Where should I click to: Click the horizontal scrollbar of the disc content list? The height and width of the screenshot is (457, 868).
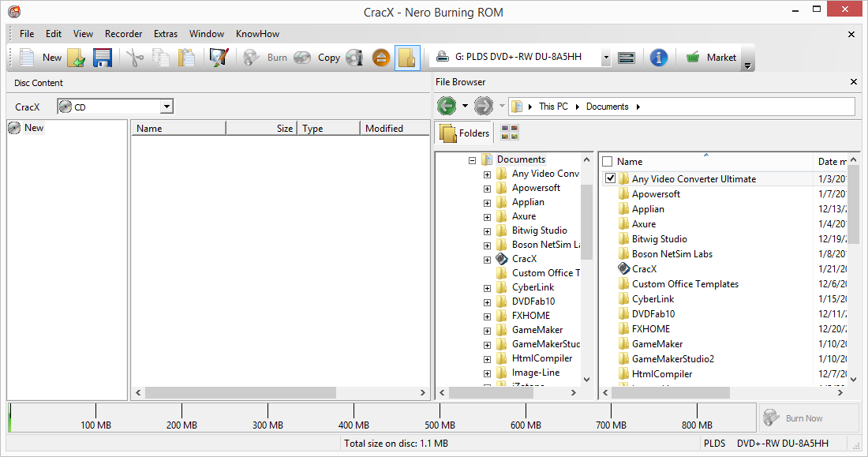coord(241,393)
